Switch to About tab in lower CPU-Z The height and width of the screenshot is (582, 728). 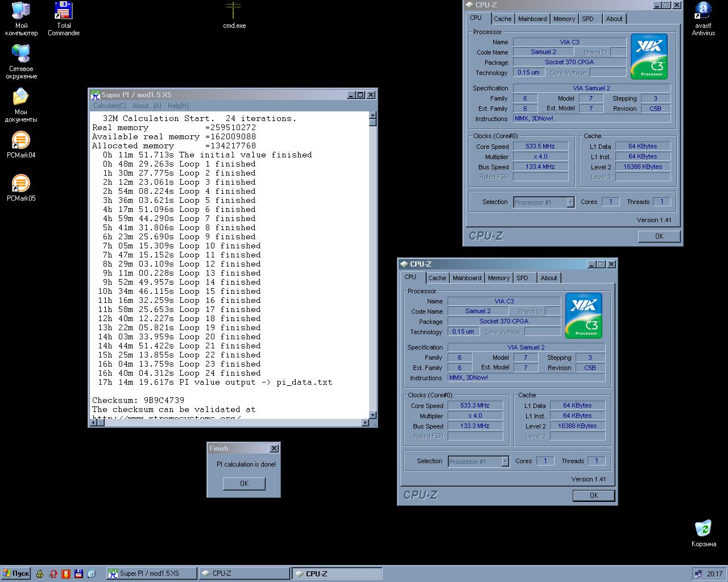549,278
